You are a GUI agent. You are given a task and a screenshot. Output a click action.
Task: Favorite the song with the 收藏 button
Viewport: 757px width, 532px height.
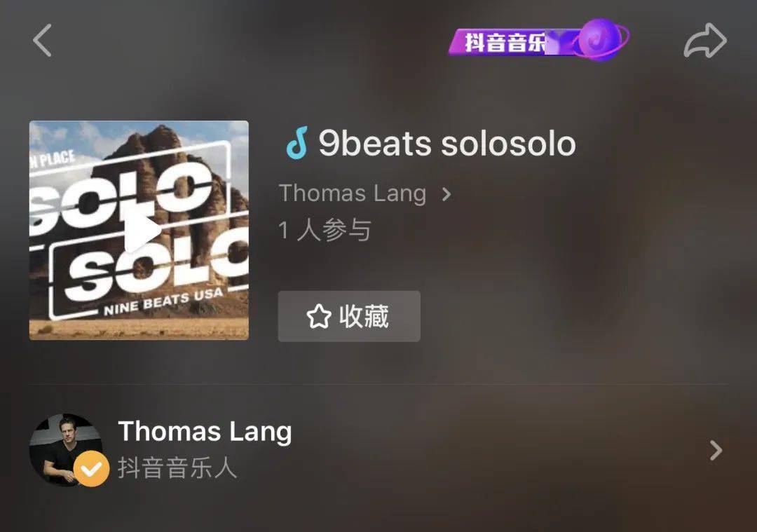[x=349, y=316]
